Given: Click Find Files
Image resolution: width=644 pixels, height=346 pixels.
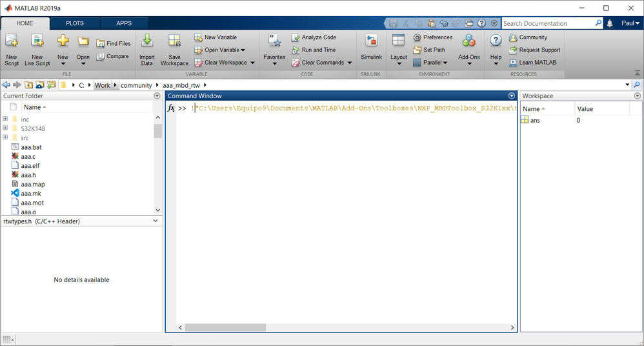Looking at the screenshot, I should click(114, 43).
